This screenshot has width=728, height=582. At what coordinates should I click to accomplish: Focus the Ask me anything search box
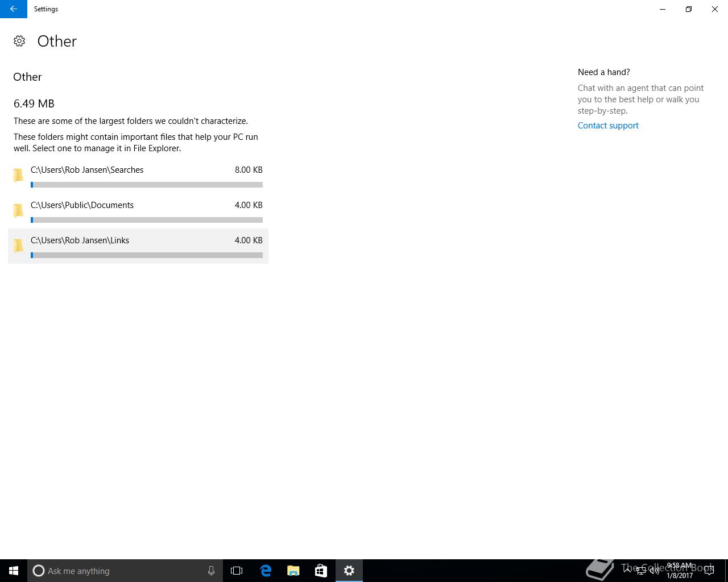[x=125, y=571]
